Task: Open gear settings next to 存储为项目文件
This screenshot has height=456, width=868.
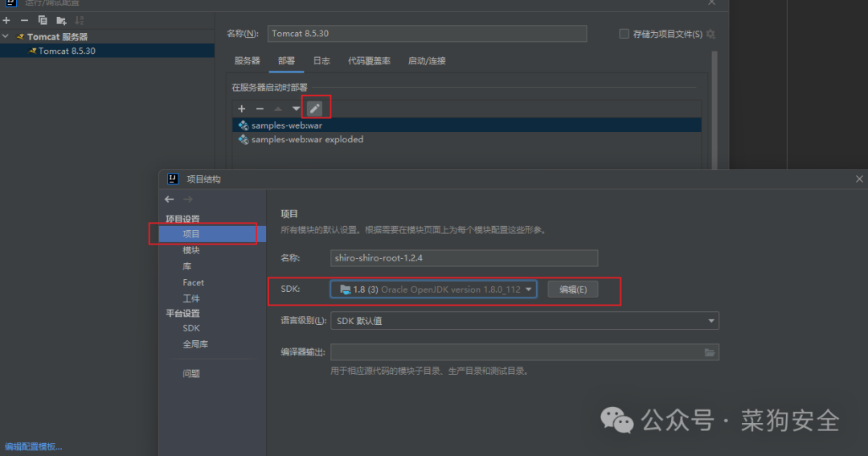Action: tap(710, 35)
